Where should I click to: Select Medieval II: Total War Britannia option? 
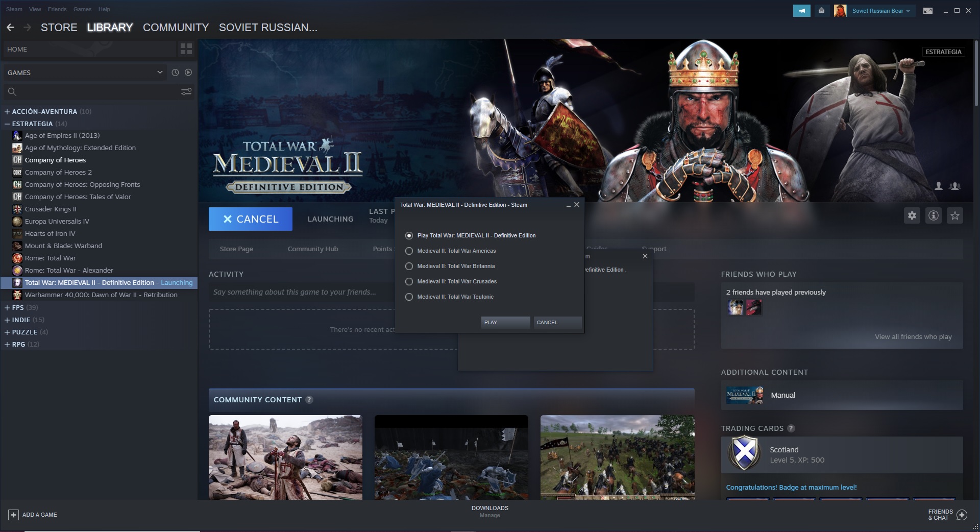(450, 266)
